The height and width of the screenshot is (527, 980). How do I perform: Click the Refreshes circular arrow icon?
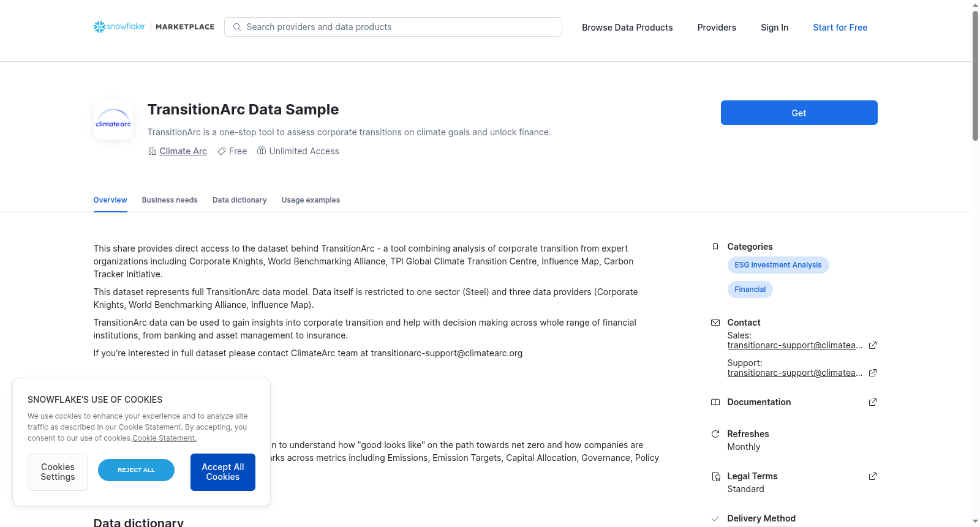click(x=715, y=434)
